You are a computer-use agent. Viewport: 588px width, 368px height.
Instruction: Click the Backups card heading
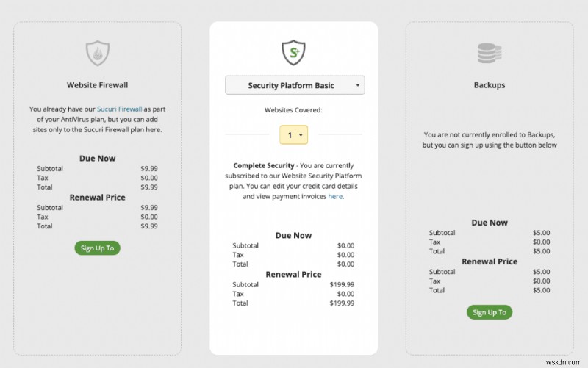(490, 85)
